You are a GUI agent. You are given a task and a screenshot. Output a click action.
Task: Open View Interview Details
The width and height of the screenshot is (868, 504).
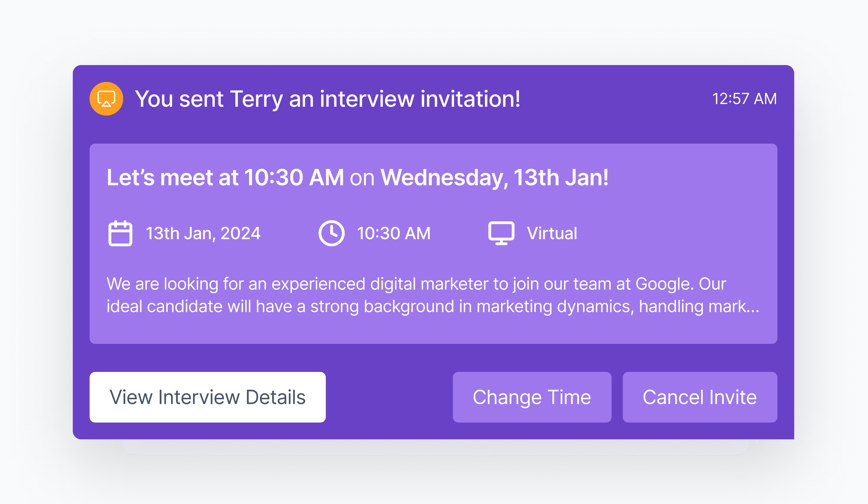click(x=208, y=397)
